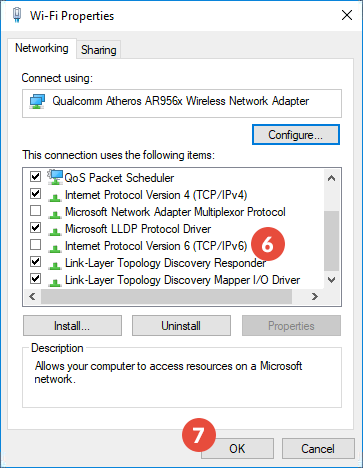
Task: Confirm changes with the OK button
Action: click(x=237, y=449)
